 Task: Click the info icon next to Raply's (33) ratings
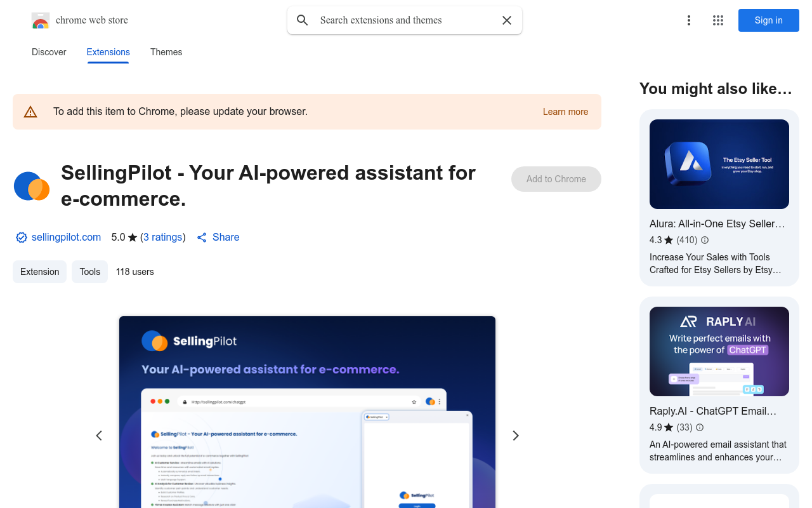700,427
